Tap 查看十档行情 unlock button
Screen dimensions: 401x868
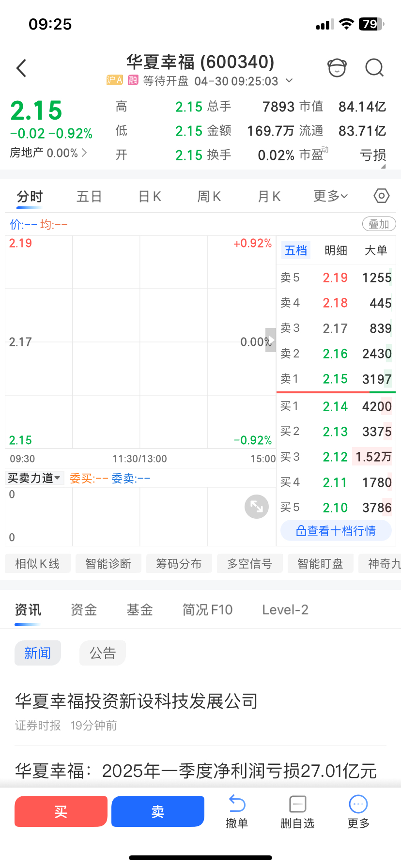336,531
